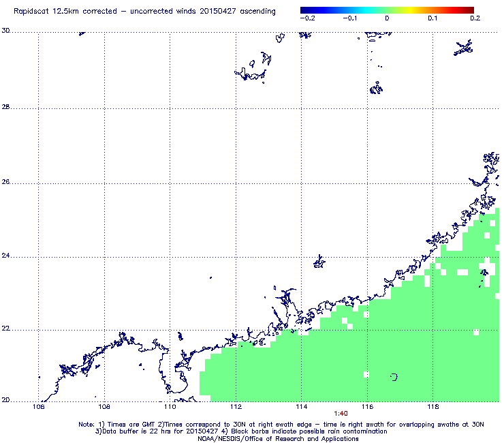This screenshot has width=504, height=443.
Task: Click the wind difference color scale bar
Action: coord(387,10)
